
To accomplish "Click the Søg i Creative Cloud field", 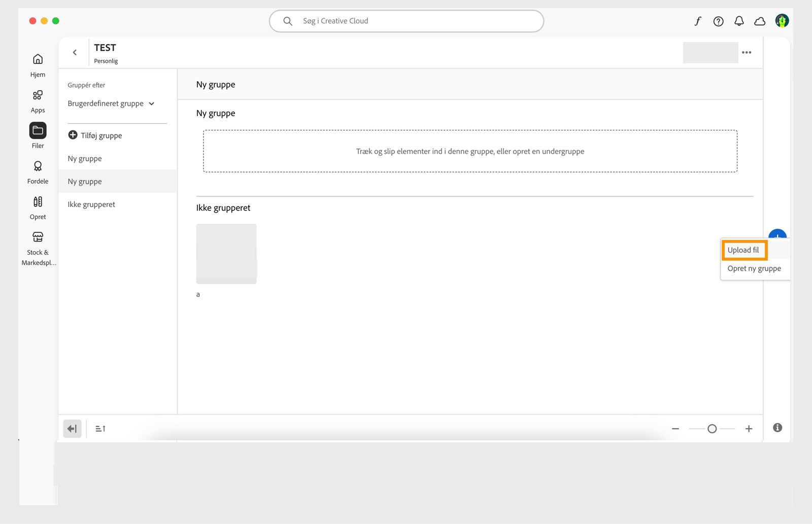I will coord(407,21).
